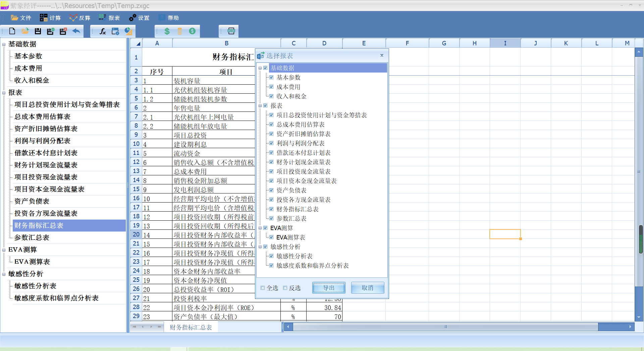Viewport: 644px width, 351px height.
Task: Open the 反算 menu
Action: [x=80, y=18]
